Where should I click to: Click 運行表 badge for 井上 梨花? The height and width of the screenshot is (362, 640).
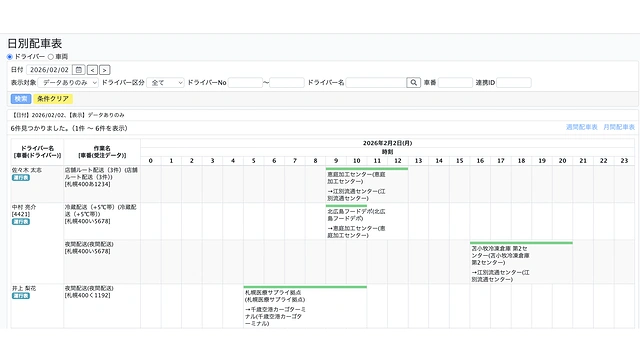tap(21, 296)
